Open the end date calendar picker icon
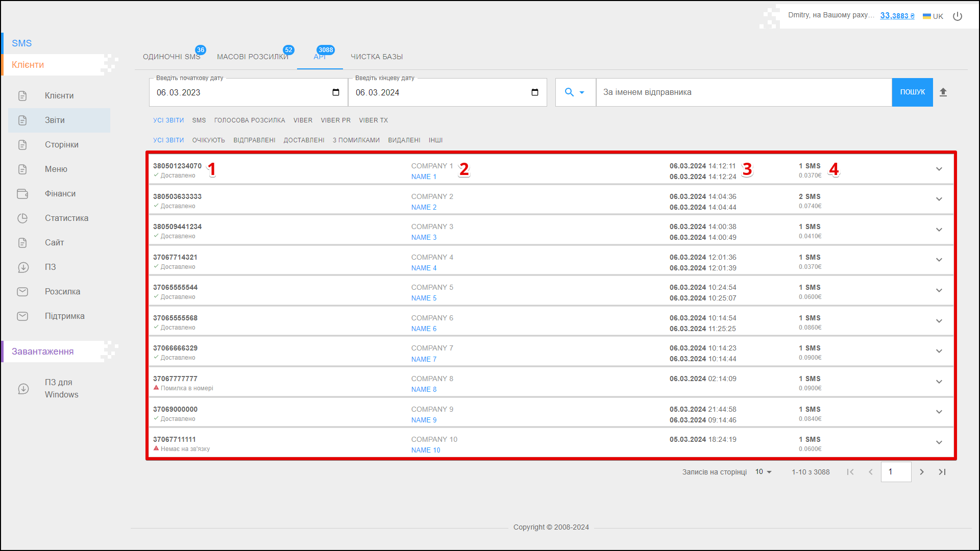This screenshot has width=980, height=551. pos(535,92)
